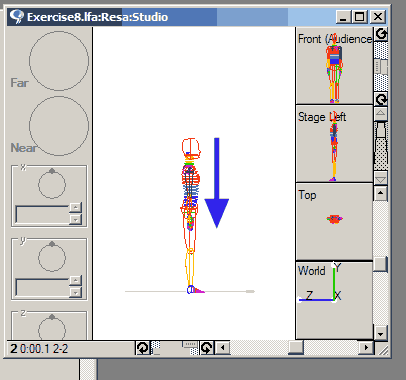Click the Life Forms app icon in the title bar
The width and height of the screenshot is (406, 380).
(17, 16)
